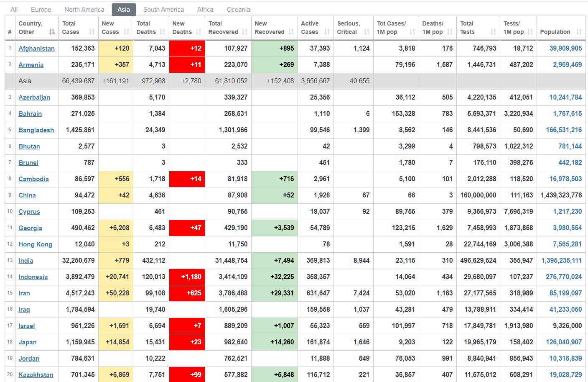The height and width of the screenshot is (382, 588).
Task: Switch to the Europe tab
Action: 41,9
